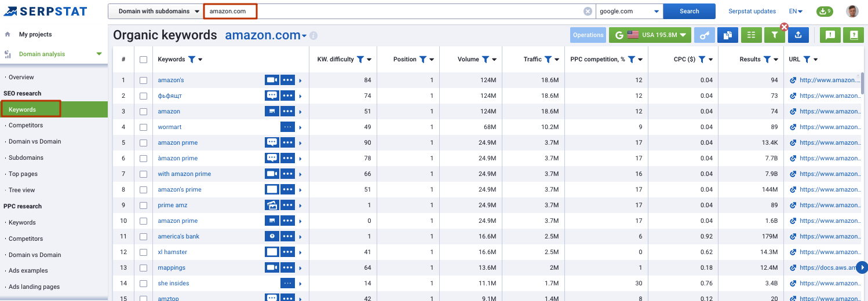
Task: Open the google.com search engine dropdown
Action: click(x=630, y=11)
